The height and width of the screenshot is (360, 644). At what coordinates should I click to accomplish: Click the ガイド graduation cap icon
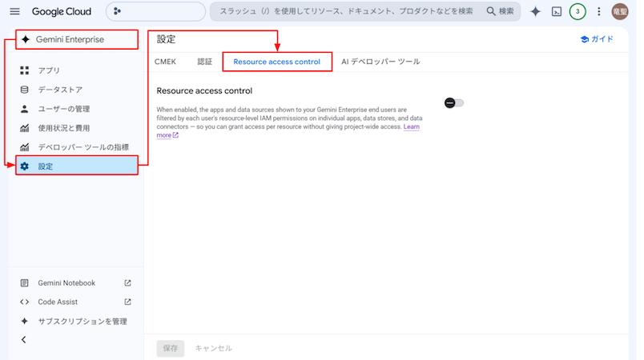584,39
